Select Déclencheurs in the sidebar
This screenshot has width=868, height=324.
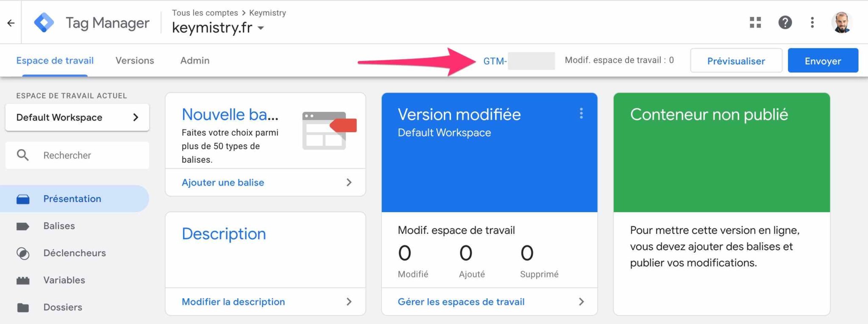tap(75, 253)
